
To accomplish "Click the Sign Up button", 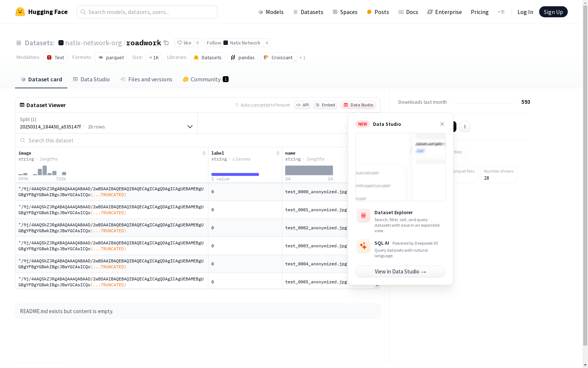I will (x=553, y=12).
